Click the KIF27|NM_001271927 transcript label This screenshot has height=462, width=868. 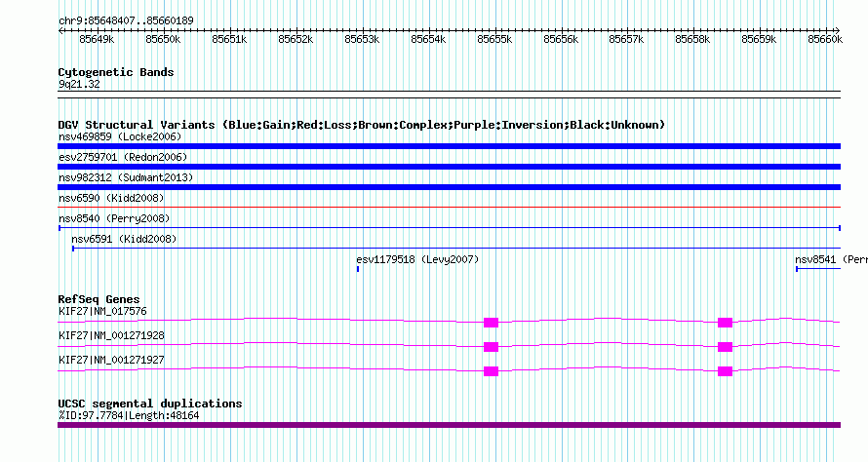(x=111, y=361)
